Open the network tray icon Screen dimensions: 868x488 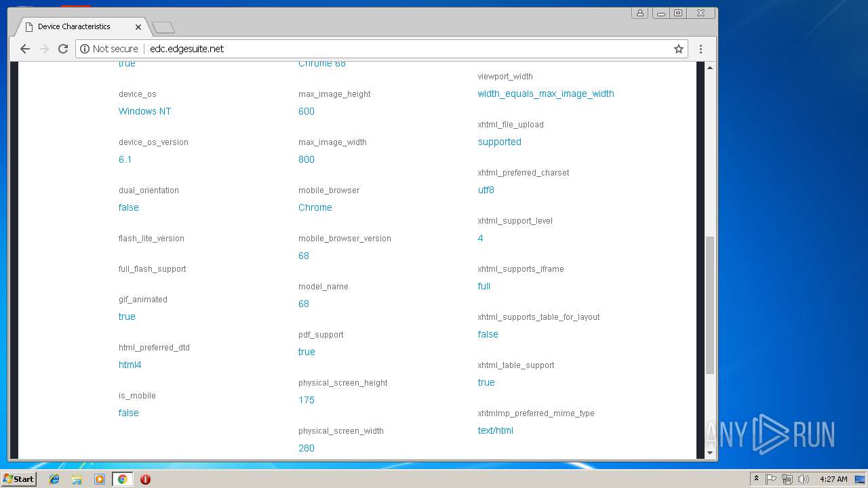[x=787, y=479]
